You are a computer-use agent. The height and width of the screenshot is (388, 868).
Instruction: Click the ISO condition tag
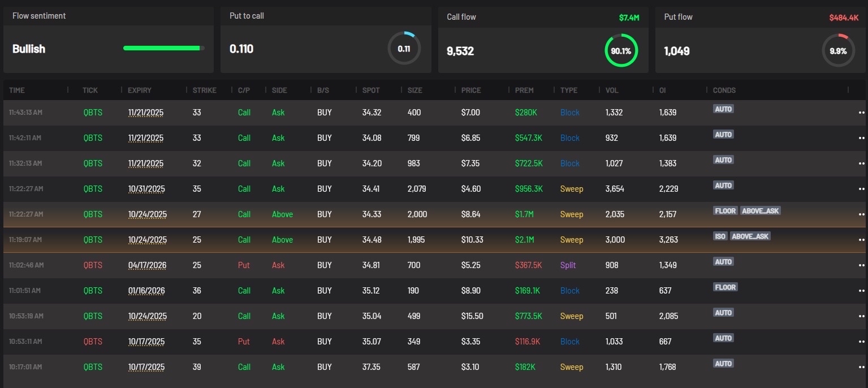(x=720, y=236)
